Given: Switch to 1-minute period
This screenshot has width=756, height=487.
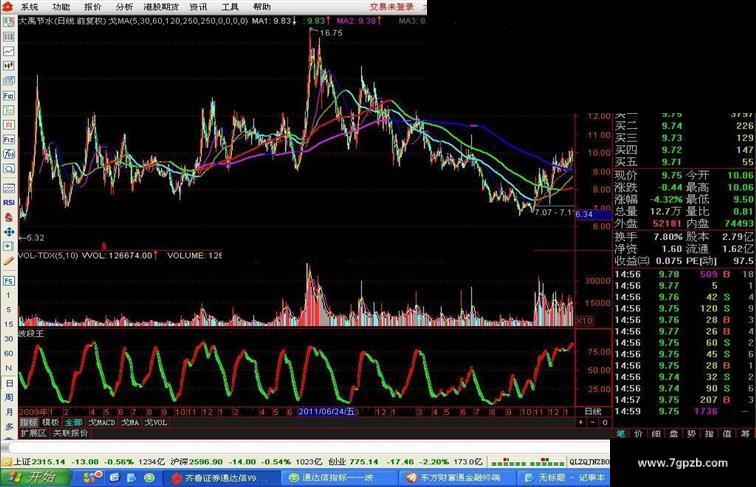Looking at the screenshot, I should coord(9,295).
